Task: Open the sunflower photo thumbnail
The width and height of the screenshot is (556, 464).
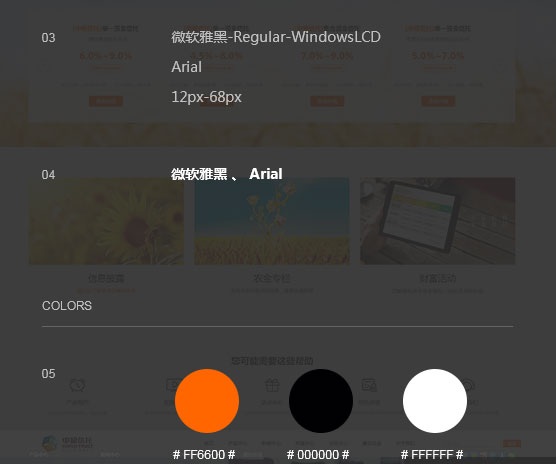Action: [106, 221]
